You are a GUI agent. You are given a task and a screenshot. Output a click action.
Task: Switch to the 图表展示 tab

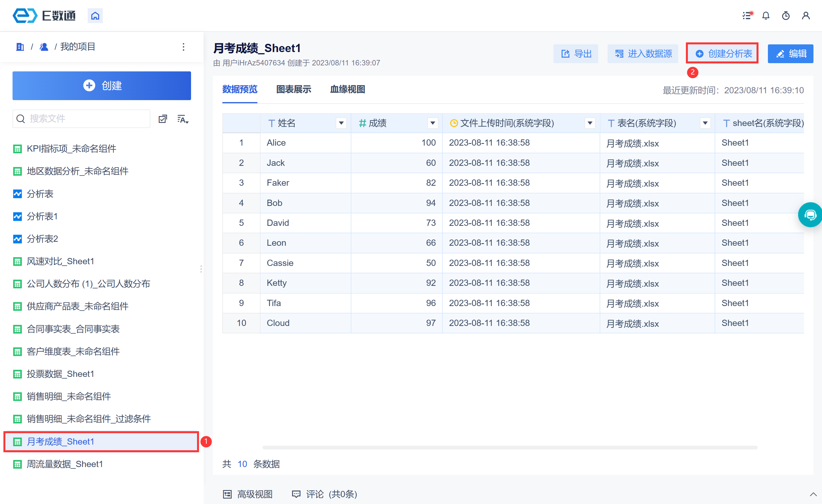tap(294, 89)
